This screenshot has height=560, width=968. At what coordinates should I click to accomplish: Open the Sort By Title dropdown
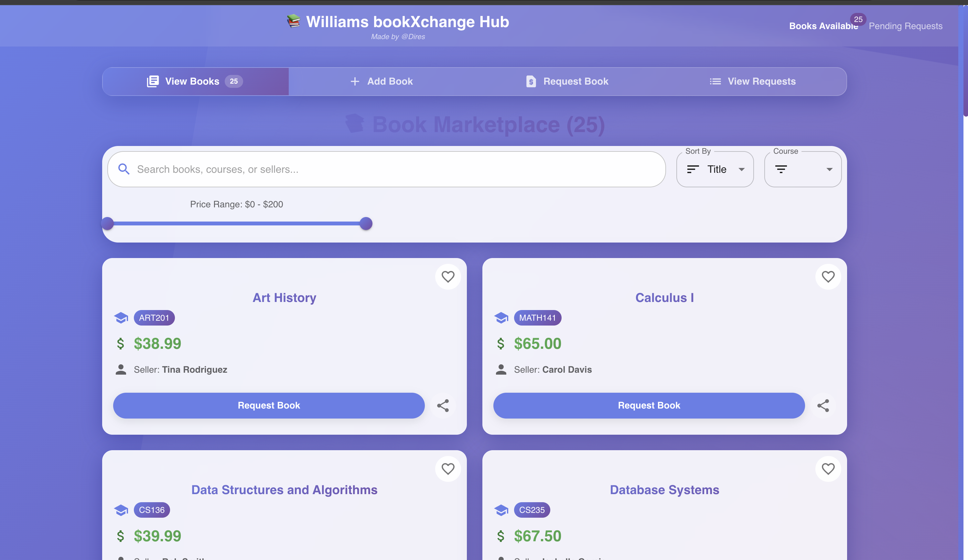[715, 169]
